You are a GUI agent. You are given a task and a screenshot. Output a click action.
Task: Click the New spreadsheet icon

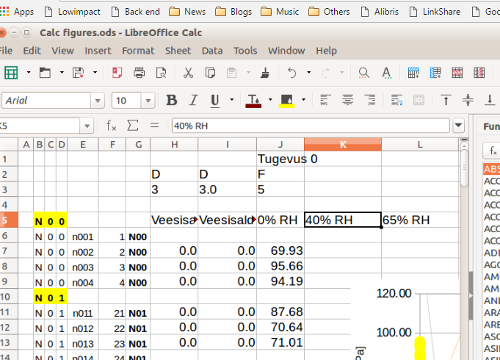click(x=11, y=72)
